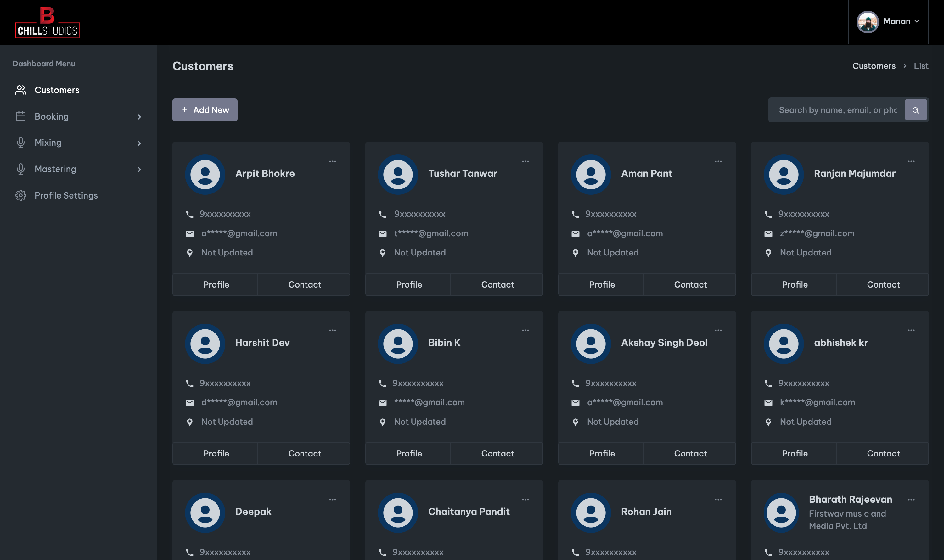Viewport: 944px width, 560px height.
Task: Open more options on abhishek kr card
Action: pos(911,330)
